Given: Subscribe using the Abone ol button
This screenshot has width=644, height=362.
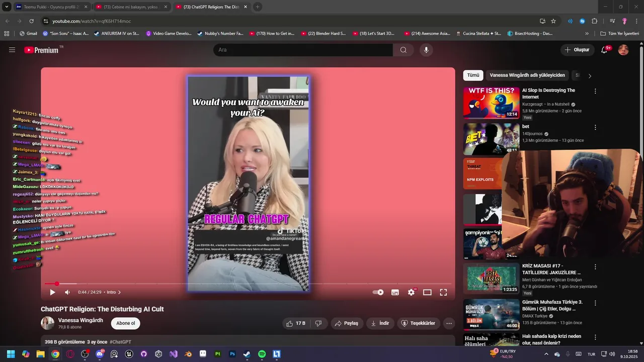Looking at the screenshot, I should coord(126,323).
